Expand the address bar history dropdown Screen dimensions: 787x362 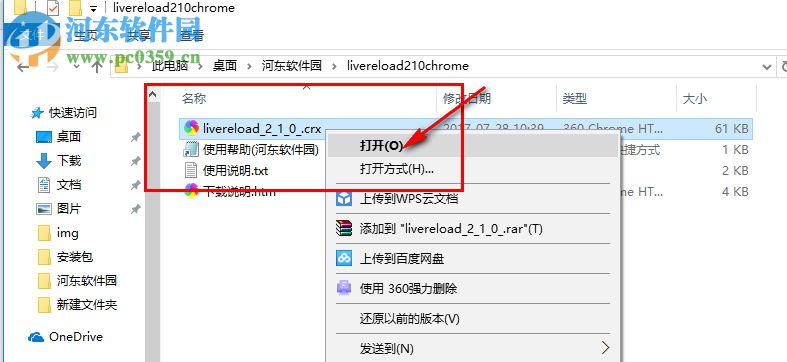coord(766,66)
